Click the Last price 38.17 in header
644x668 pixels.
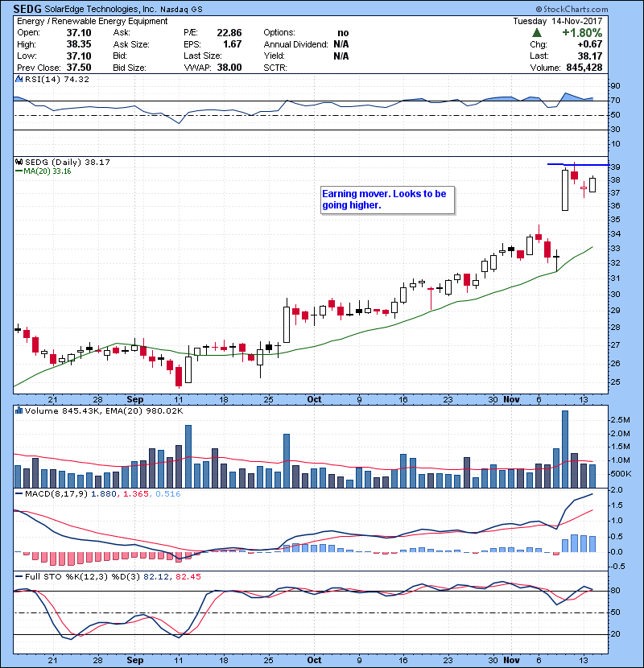590,56
